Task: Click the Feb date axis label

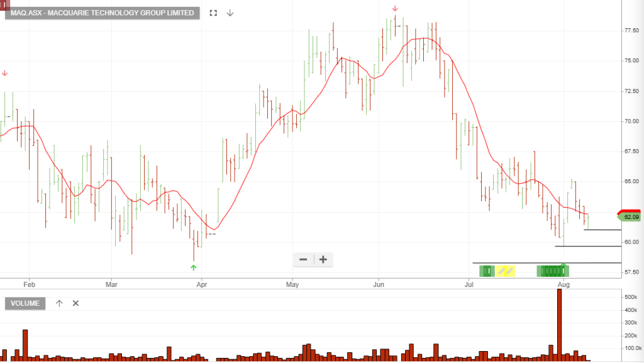Action: pyautogui.click(x=29, y=284)
